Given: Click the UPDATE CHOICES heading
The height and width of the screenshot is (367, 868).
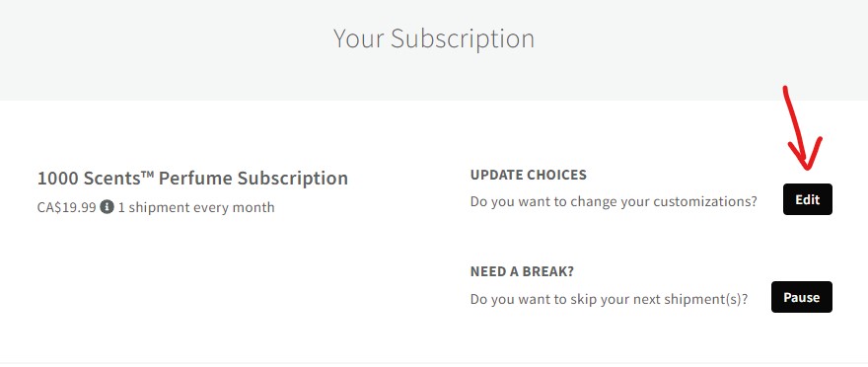Looking at the screenshot, I should [x=528, y=175].
